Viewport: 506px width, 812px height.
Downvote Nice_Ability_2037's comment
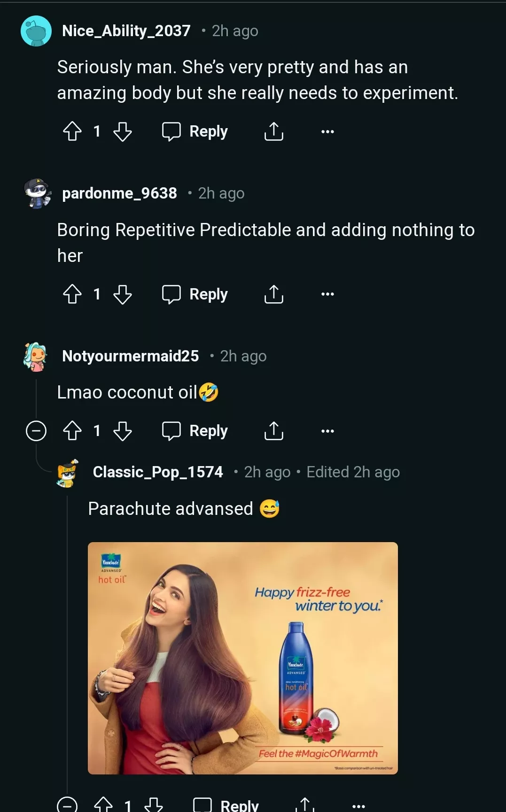(123, 131)
